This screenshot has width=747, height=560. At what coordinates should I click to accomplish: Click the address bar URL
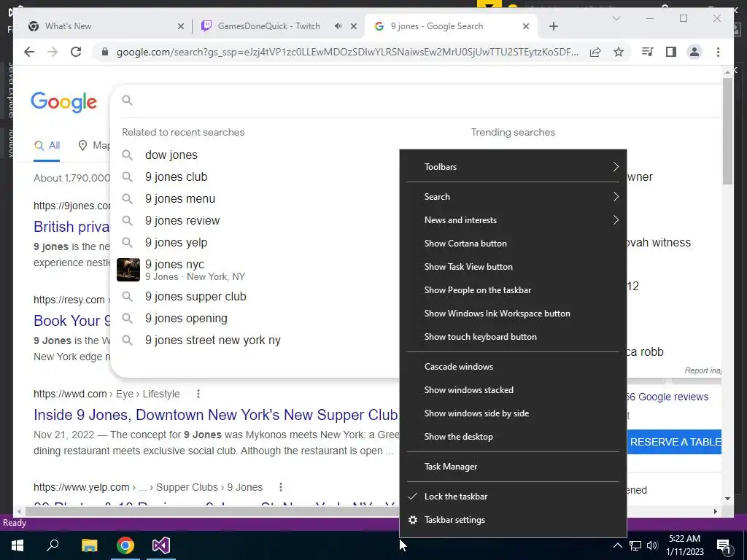(347, 52)
